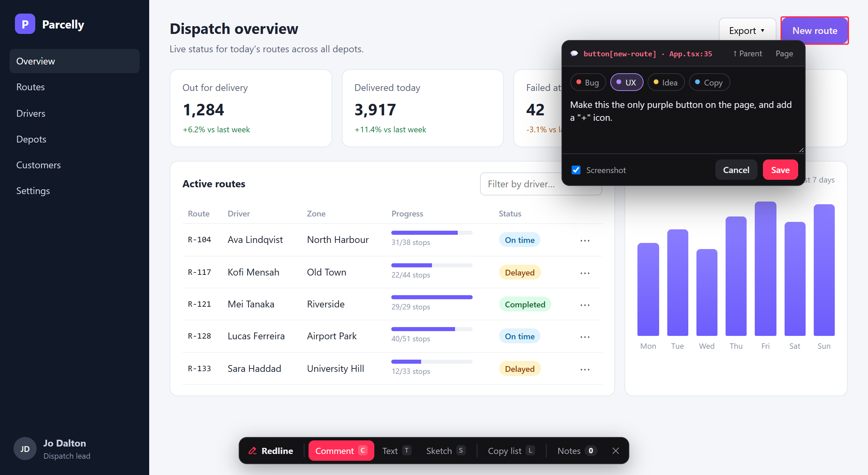The width and height of the screenshot is (868, 475).
Task: Open row actions for route R-133
Action: pyautogui.click(x=585, y=369)
